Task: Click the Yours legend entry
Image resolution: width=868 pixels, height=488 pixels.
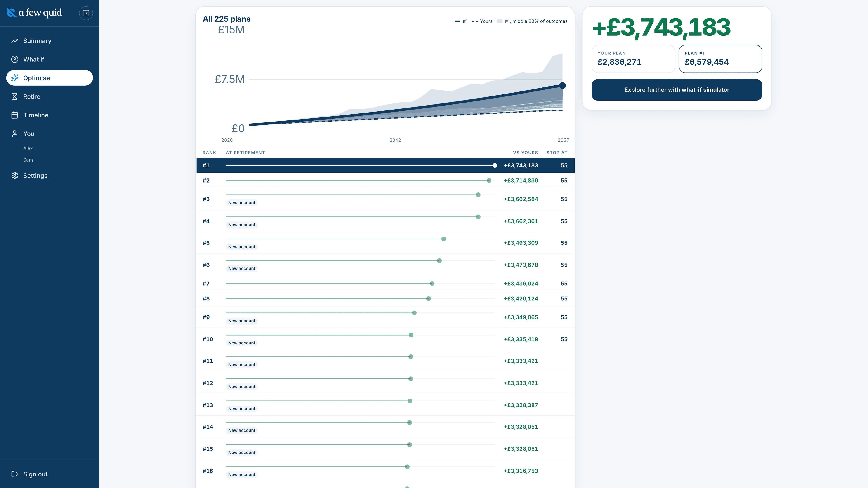Action: [482, 21]
